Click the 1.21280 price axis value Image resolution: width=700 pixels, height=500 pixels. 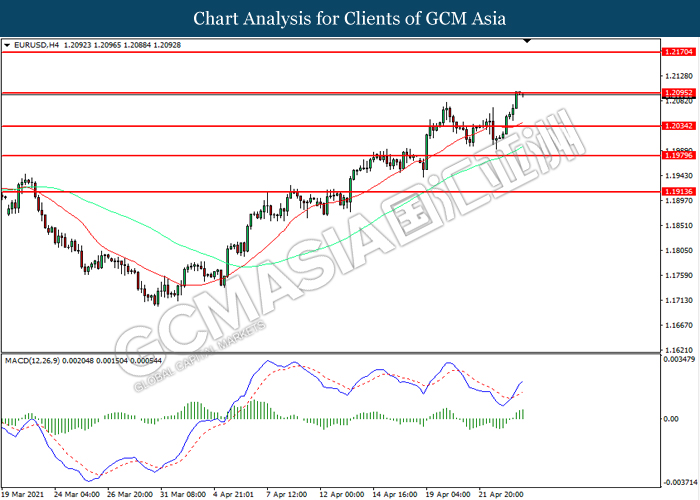(679, 76)
